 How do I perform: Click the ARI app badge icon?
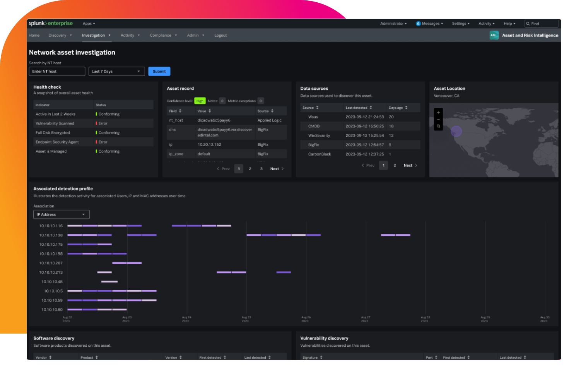(494, 35)
